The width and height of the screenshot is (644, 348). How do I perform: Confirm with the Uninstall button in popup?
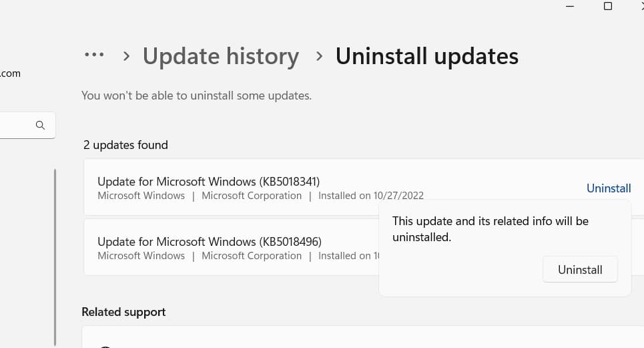[x=580, y=270]
